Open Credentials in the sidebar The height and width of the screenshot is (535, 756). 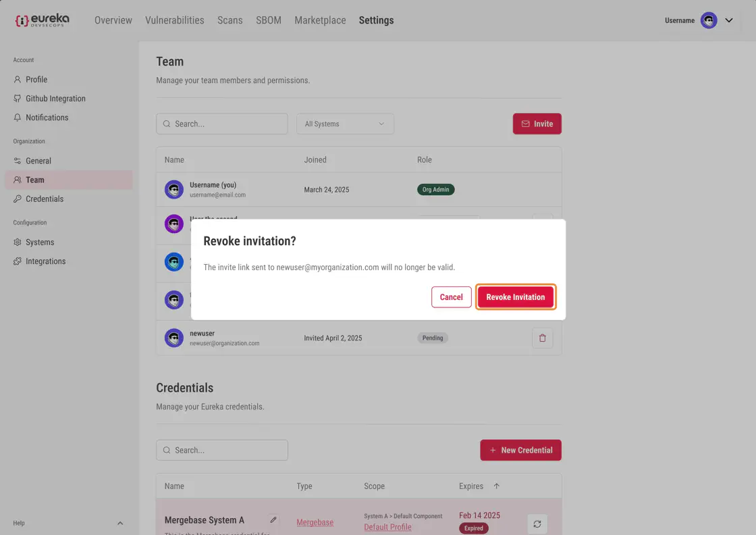(x=45, y=199)
